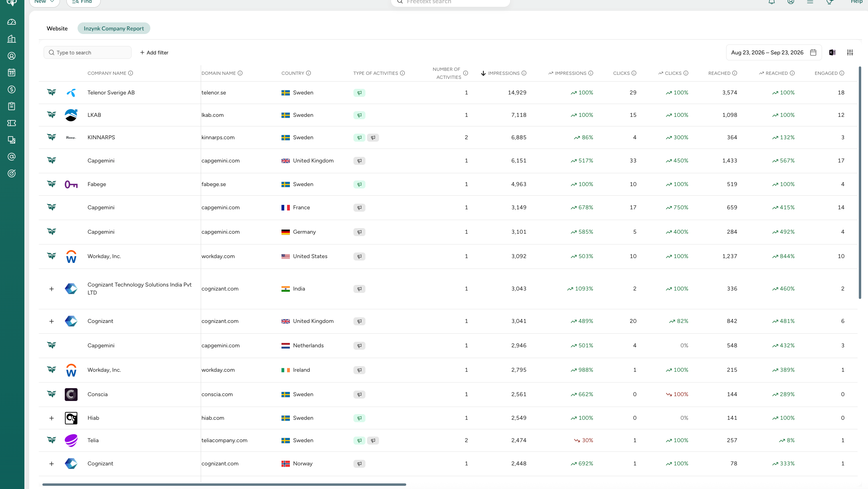Viewport: 868px width, 489px height.
Task: Open the email @ icon in sidebar
Action: point(12,157)
